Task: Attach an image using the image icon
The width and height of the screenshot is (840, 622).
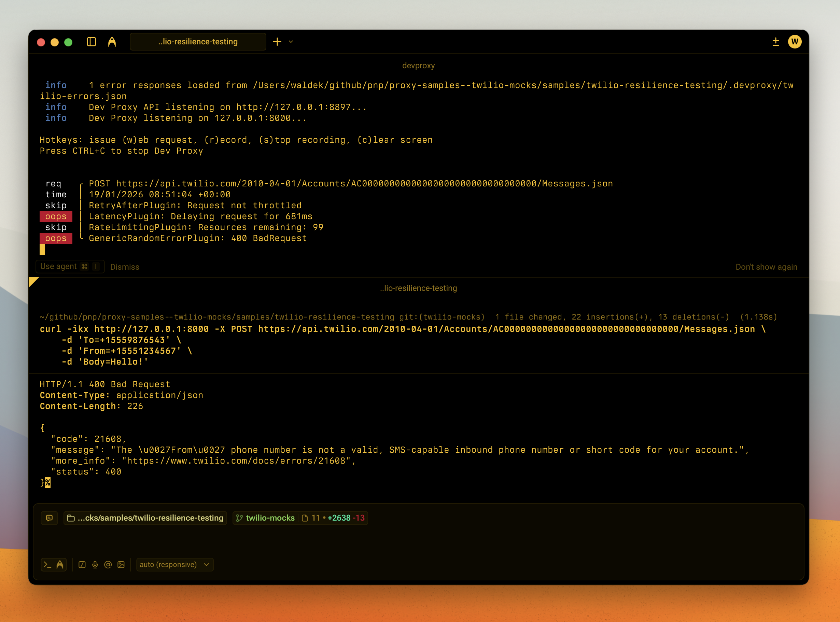Action: [121, 564]
